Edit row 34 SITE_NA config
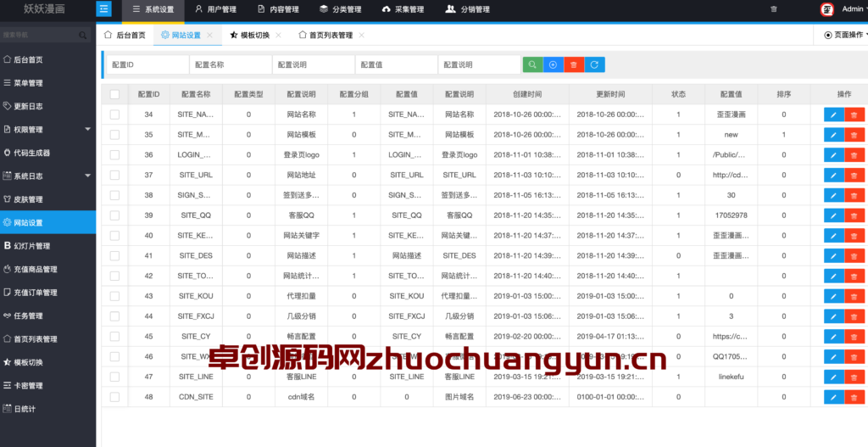The width and height of the screenshot is (868, 447). pos(834,115)
